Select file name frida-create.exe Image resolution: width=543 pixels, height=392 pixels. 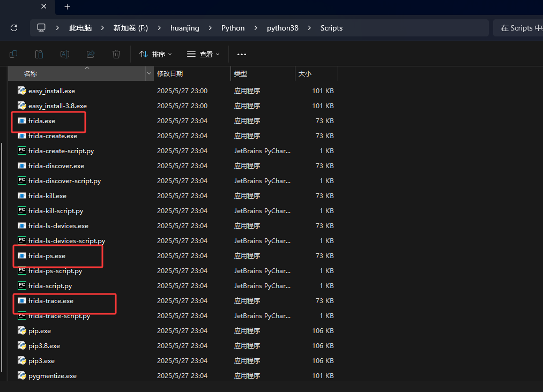pyautogui.click(x=53, y=135)
